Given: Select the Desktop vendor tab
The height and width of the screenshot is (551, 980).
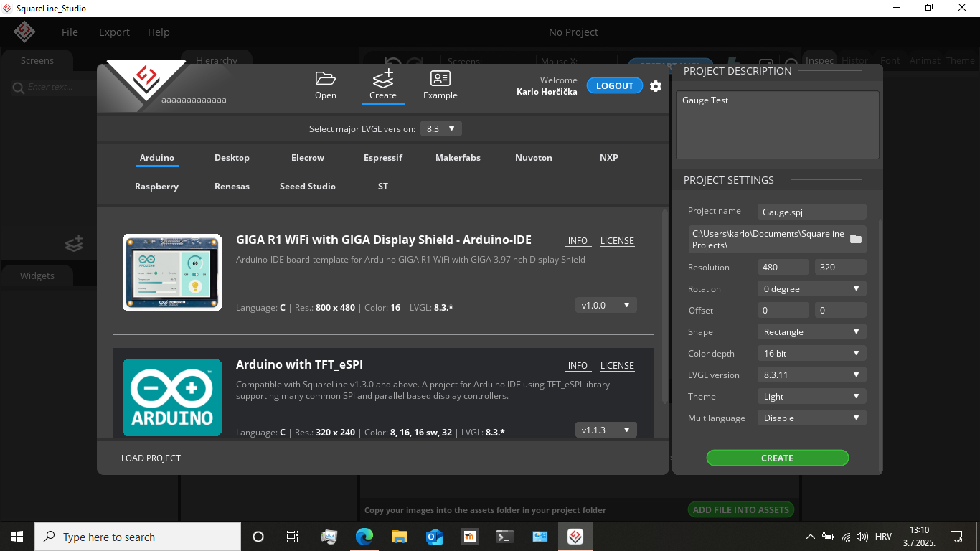Looking at the screenshot, I should pos(232,158).
